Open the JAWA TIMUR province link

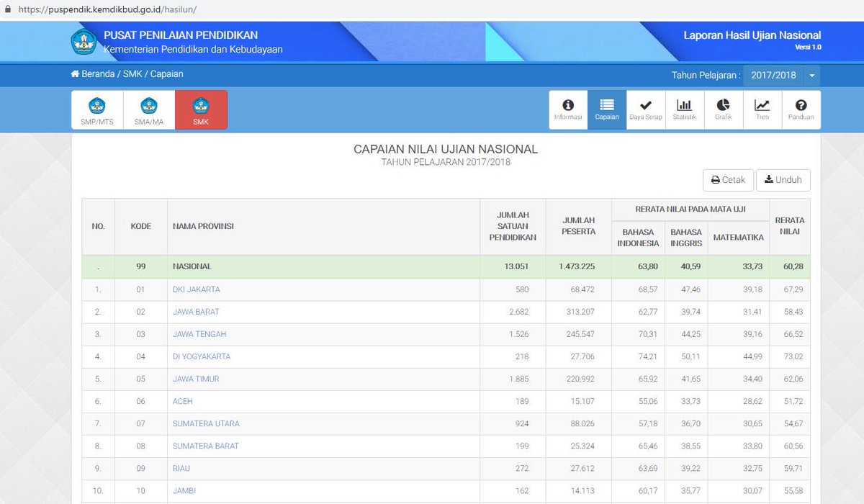coord(196,379)
